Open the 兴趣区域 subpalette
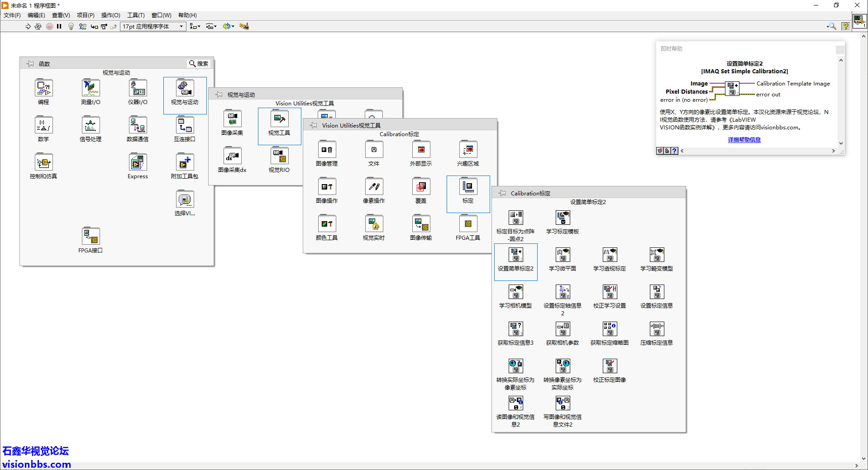 click(x=468, y=151)
